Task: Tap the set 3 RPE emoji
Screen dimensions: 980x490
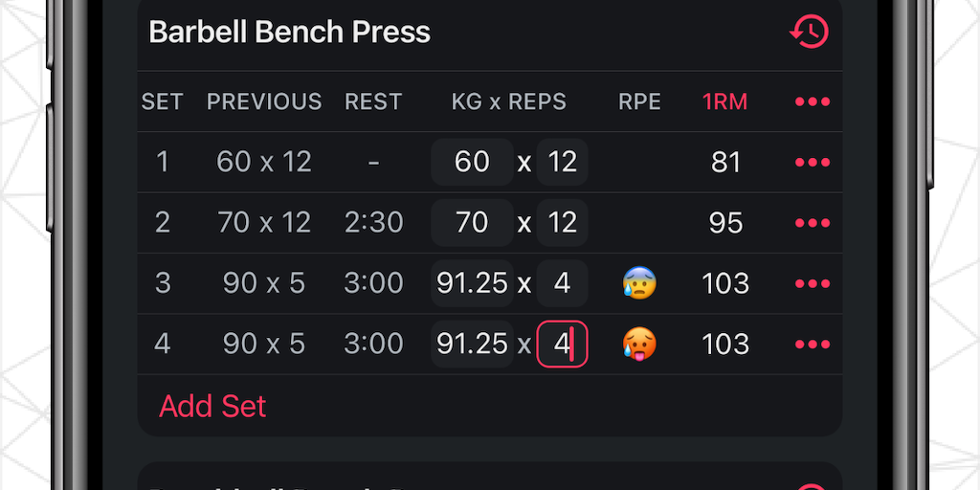Action: point(639,283)
